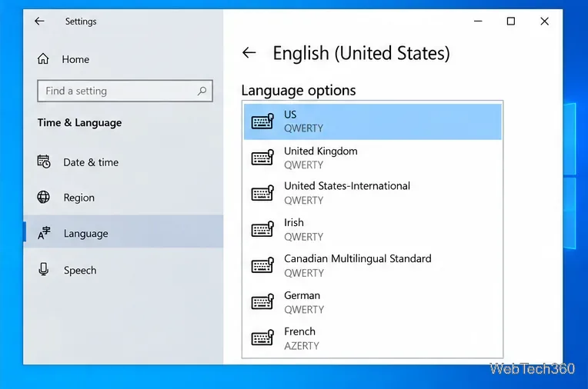Click keyboard icon beside German
The width and height of the screenshot is (588, 389).
tap(262, 301)
